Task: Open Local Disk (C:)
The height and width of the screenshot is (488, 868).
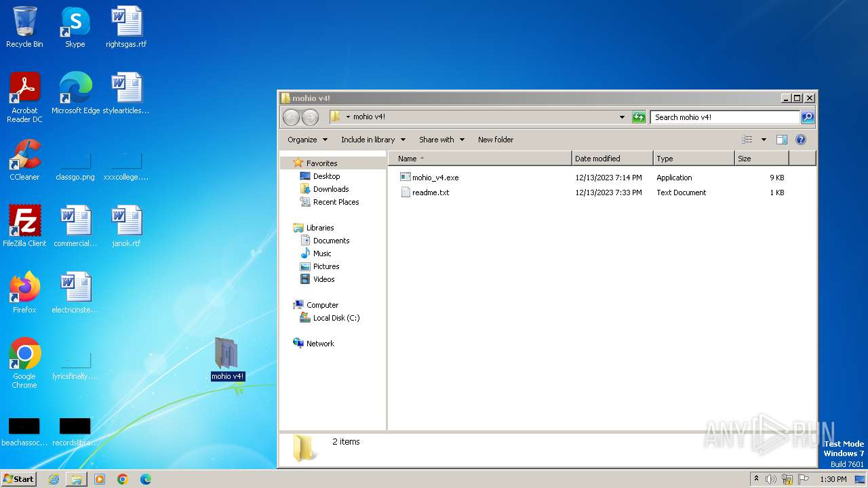Action: [336, 318]
